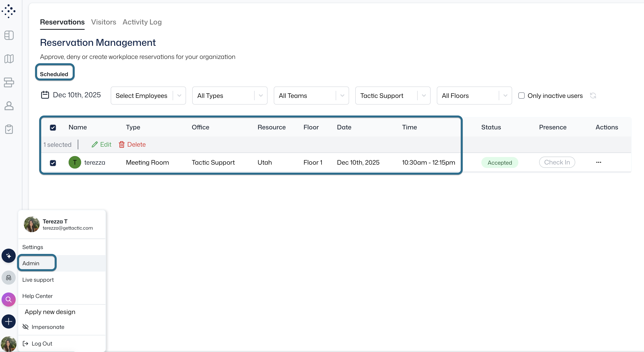The image size is (644, 352).
Task: Click the three-dot actions menu for terezza
Action: point(599,162)
